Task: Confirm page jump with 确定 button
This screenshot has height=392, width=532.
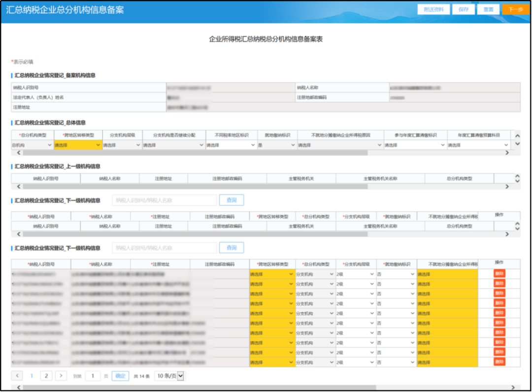Action: coord(121,376)
